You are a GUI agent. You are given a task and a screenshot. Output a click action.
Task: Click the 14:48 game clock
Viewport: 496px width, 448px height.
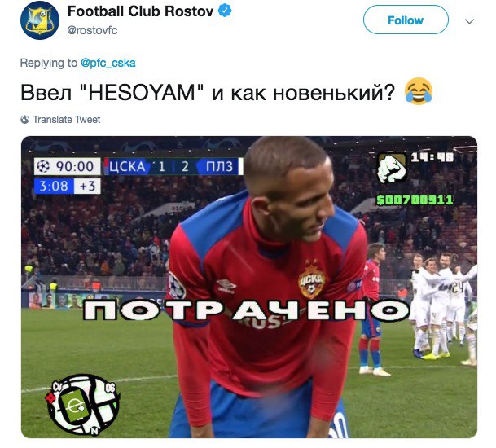[x=432, y=157]
